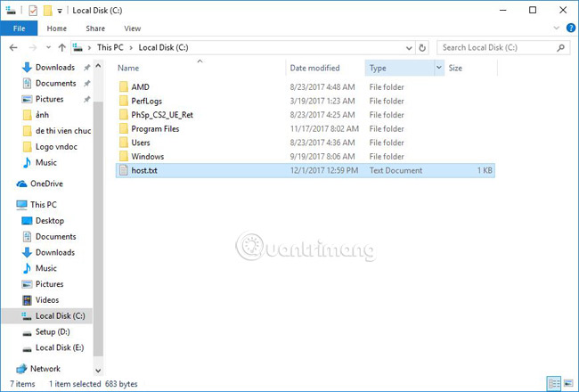
Task: Switch to Details view in status bar
Action: click(554, 383)
